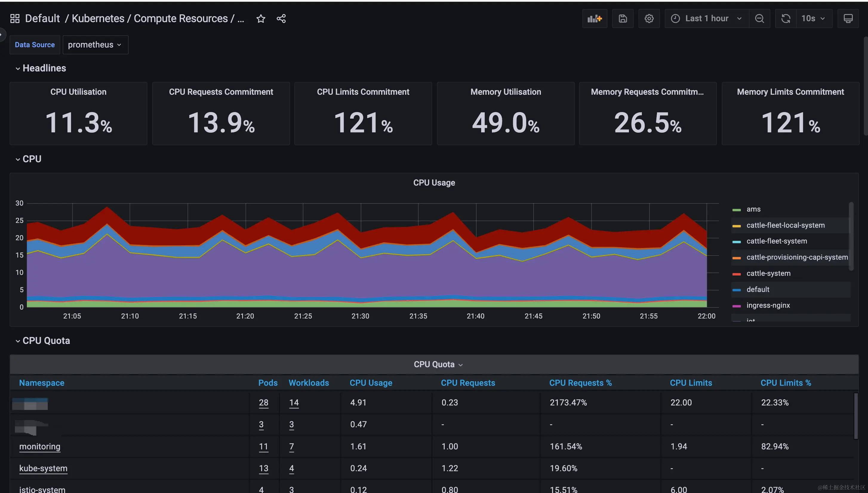Cycle view mode monitor icon
The height and width of the screenshot is (493, 868).
(x=848, y=19)
